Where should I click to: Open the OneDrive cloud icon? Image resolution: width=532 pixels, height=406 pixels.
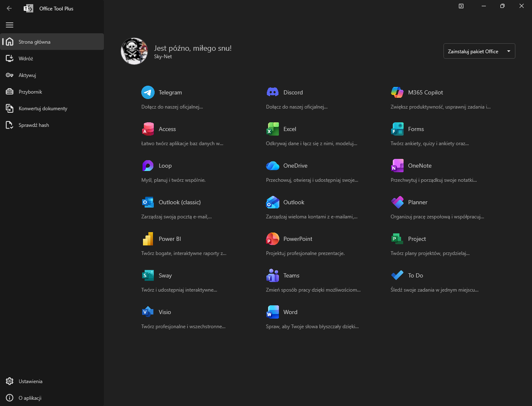tap(273, 166)
